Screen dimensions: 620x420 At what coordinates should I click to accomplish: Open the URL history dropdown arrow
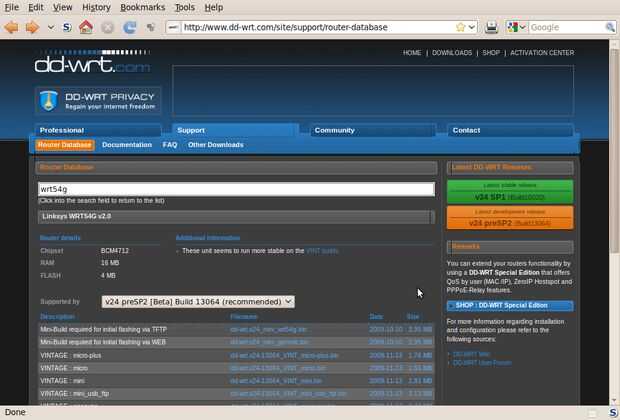472,27
